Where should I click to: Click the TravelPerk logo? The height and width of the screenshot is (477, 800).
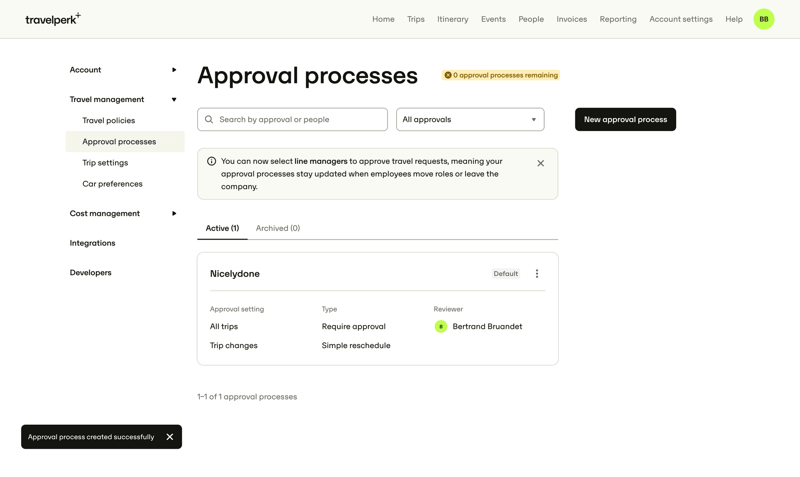(x=52, y=19)
